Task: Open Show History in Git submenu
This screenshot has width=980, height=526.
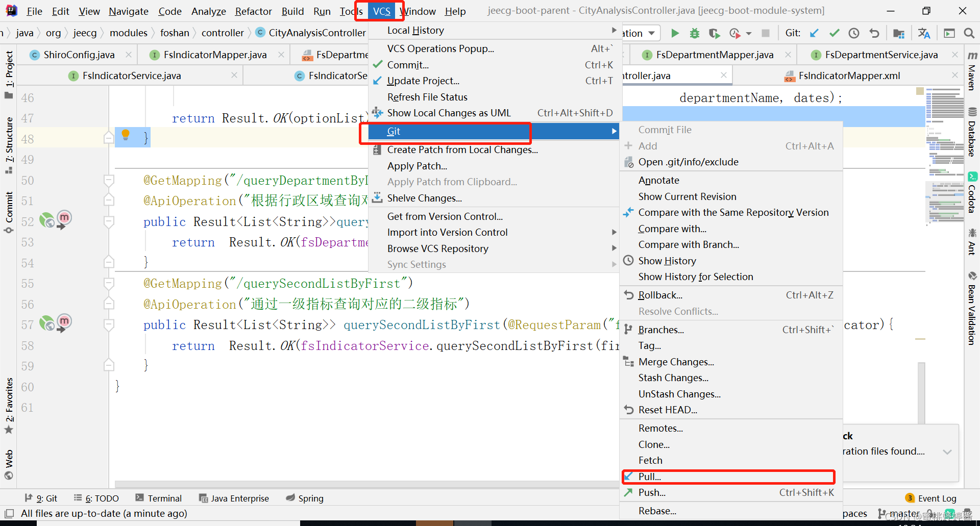Action: tap(731, 261)
